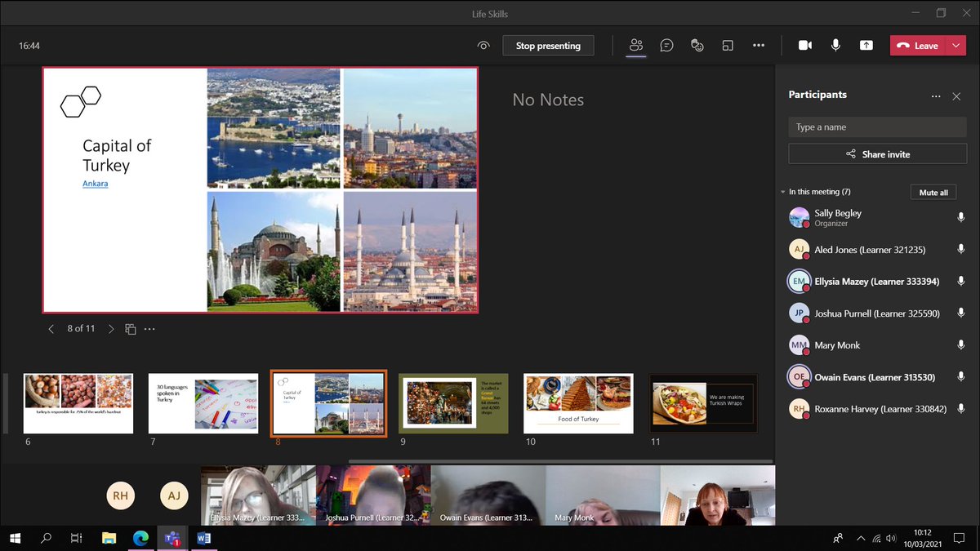
Task: Expand the Leave options dropdown arrow
Action: click(x=956, y=46)
